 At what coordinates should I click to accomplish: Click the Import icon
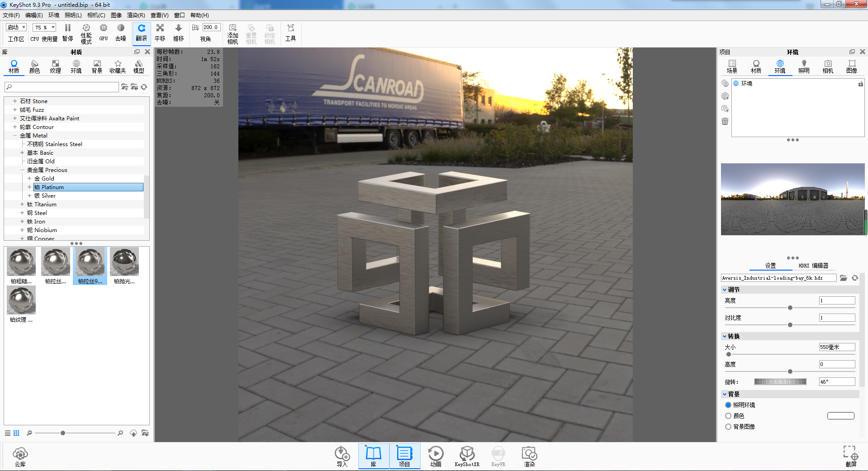(x=342, y=453)
